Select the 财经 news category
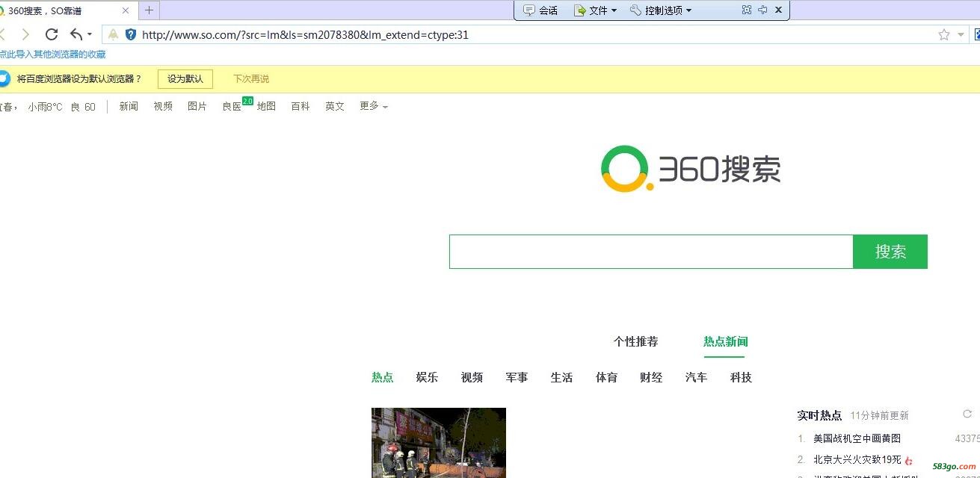The height and width of the screenshot is (478, 980). [652, 378]
